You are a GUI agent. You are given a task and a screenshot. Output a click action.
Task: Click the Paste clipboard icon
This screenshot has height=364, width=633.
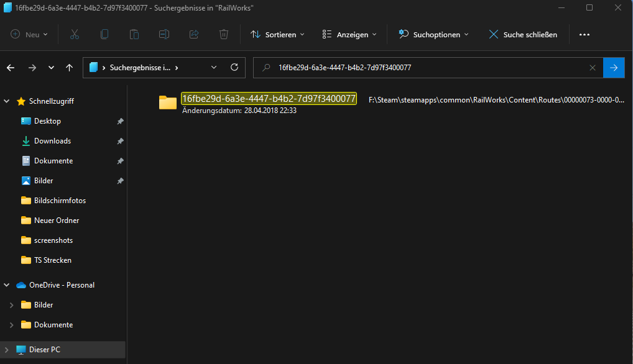coord(134,34)
